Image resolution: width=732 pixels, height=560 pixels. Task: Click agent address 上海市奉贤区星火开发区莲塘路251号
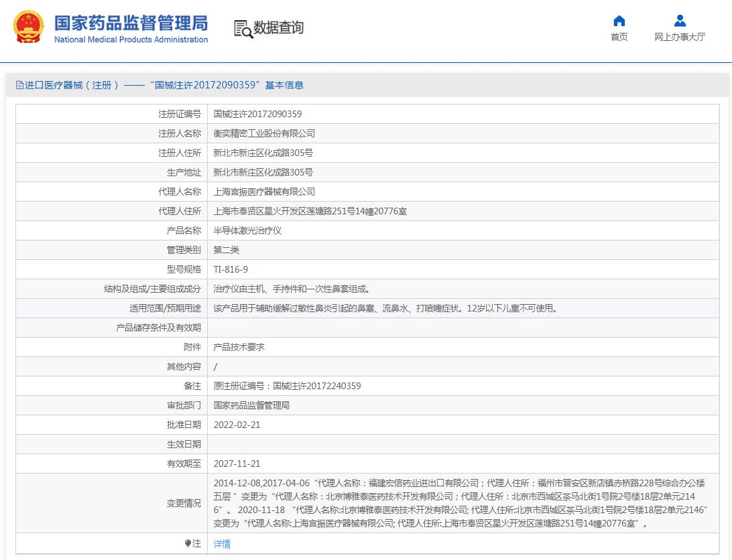tap(310, 212)
